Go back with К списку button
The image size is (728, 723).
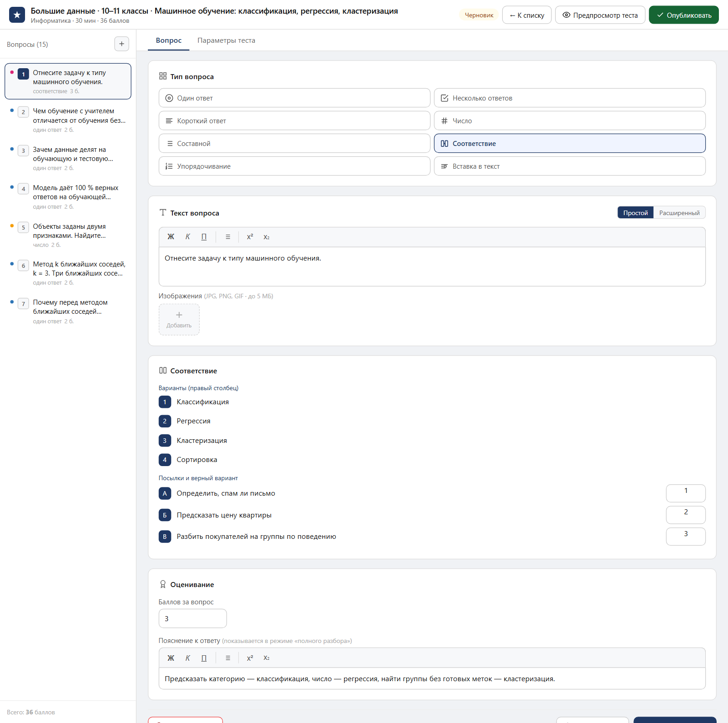pyautogui.click(x=527, y=15)
